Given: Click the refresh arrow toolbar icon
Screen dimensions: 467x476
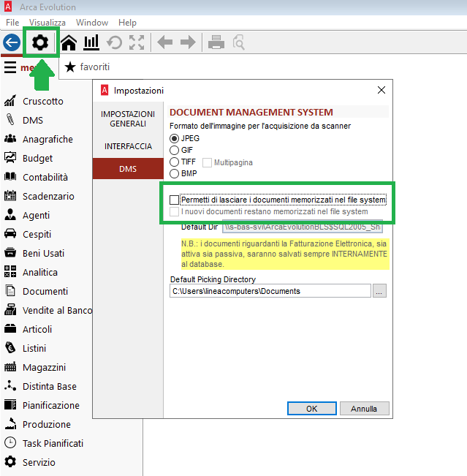Looking at the screenshot, I should click(x=114, y=43).
